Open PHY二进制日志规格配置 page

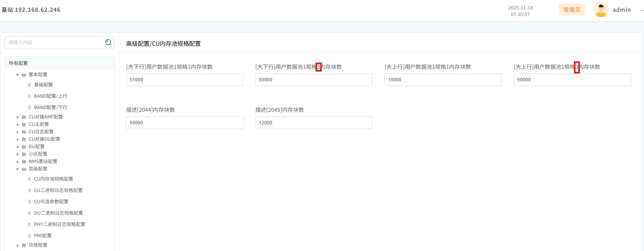coord(60,224)
